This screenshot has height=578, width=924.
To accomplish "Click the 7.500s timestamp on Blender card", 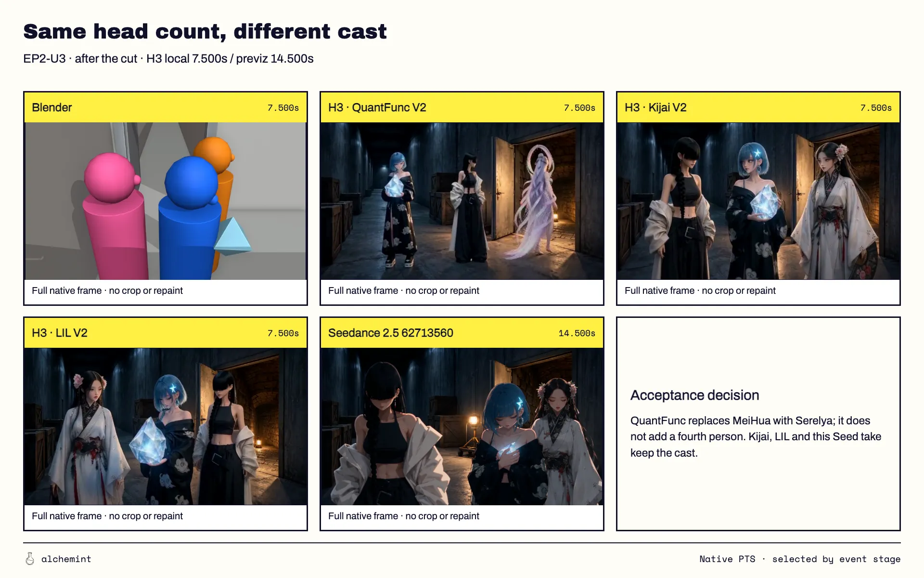I will coord(283,108).
